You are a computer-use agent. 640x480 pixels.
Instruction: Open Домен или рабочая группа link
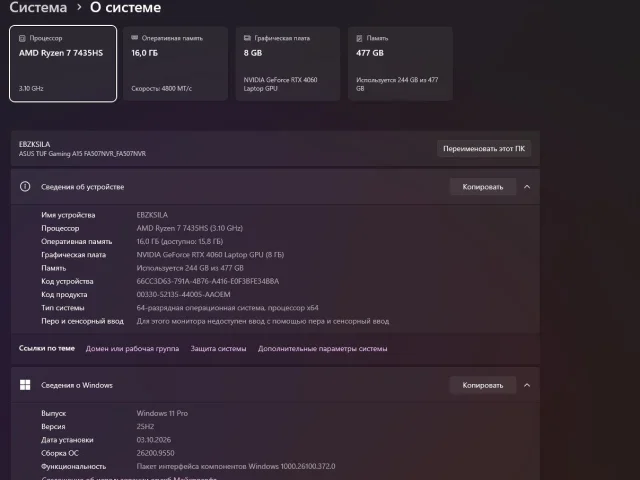click(132, 349)
